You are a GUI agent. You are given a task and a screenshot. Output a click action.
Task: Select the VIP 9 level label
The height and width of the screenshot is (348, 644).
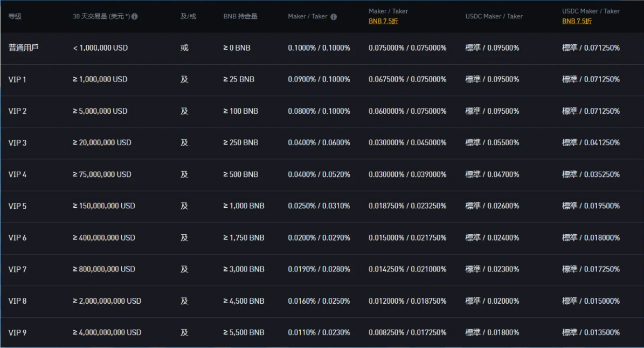pyautogui.click(x=17, y=332)
